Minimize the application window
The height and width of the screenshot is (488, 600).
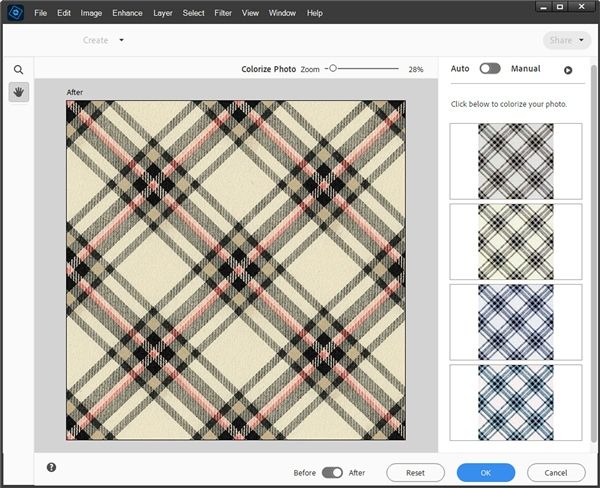click(x=544, y=7)
